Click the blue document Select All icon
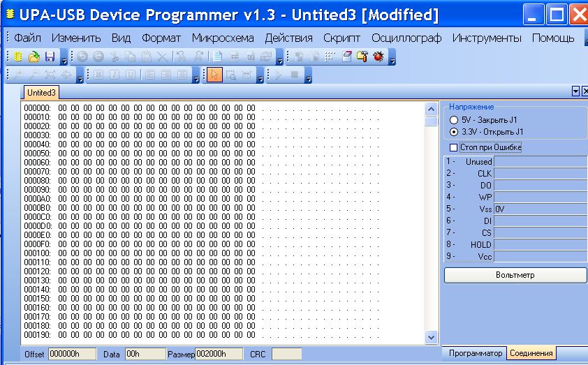The height and width of the screenshot is (365, 588). [217, 57]
